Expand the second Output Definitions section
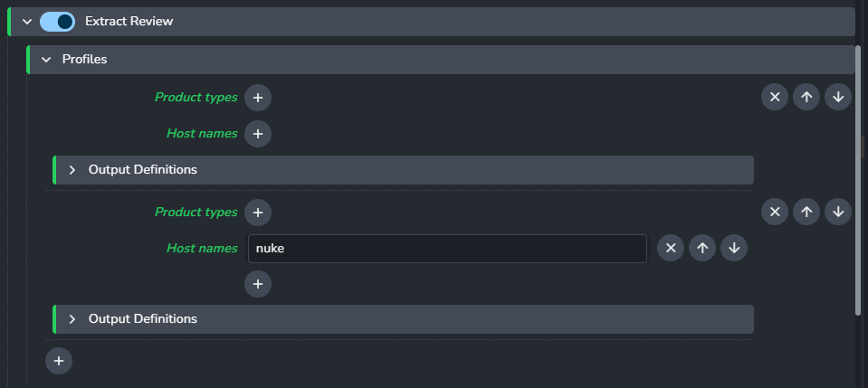Viewport: 868px width, 388px height. click(72, 319)
